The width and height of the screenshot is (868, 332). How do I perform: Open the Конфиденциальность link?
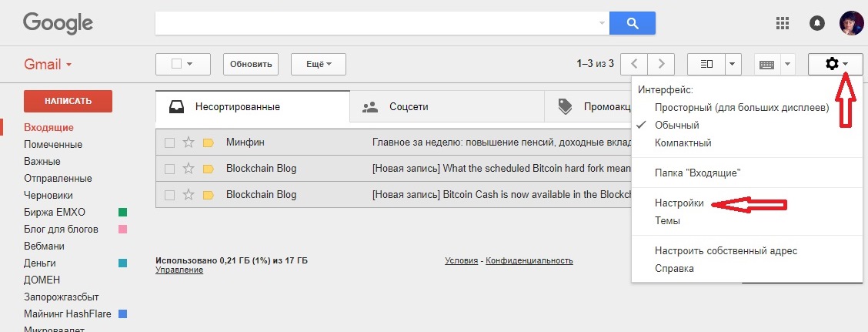coord(529,260)
